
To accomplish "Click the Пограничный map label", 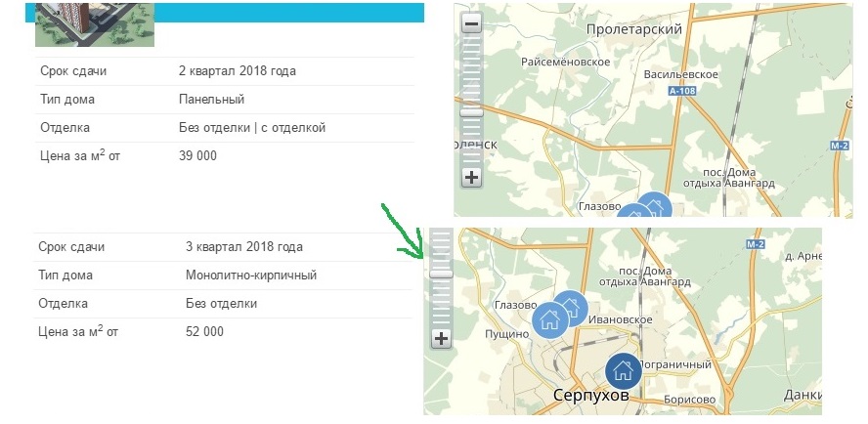I will [x=675, y=364].
